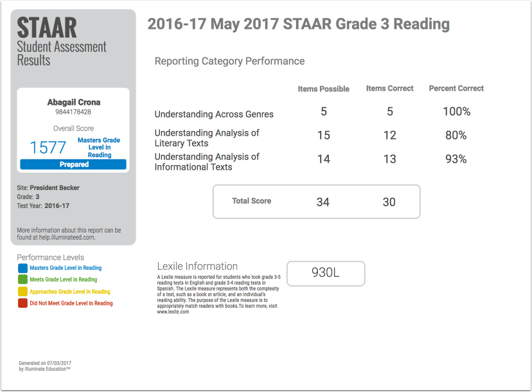Screen dimensions: 532x392
Task: Click the 12 items correct value
Action: [390, 136]
